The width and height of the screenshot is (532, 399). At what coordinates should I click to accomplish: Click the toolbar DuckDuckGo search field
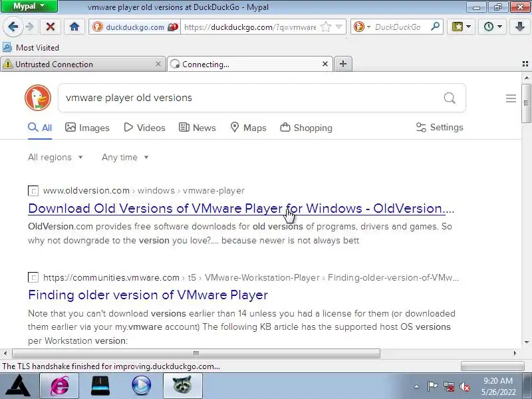399,27
